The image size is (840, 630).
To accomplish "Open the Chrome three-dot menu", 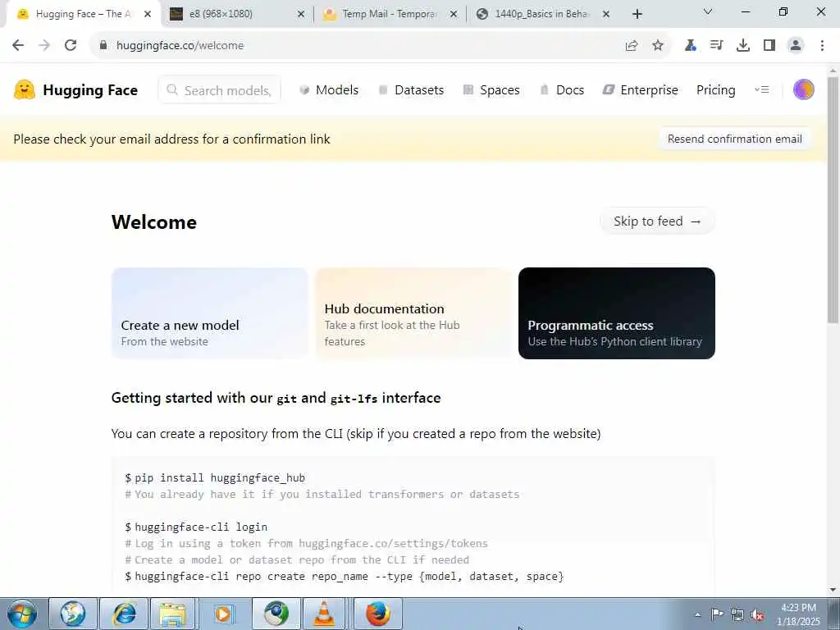I will [822, 46].
